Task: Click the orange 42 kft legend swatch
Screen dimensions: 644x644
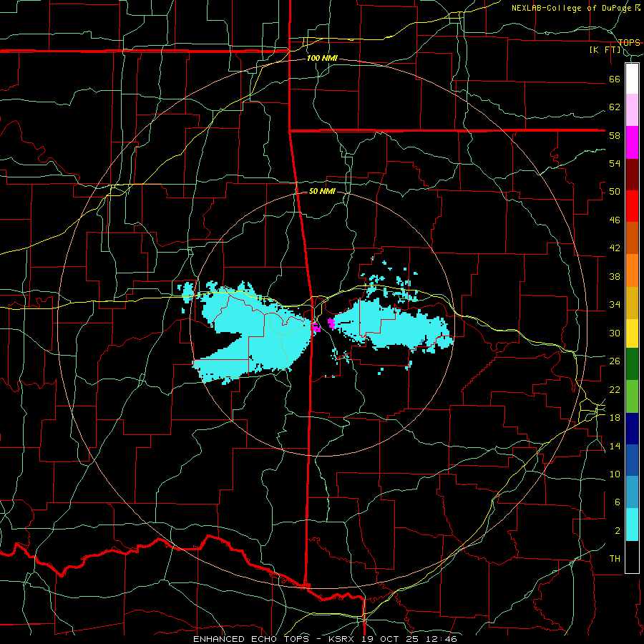Action: [x=632, y=270]
